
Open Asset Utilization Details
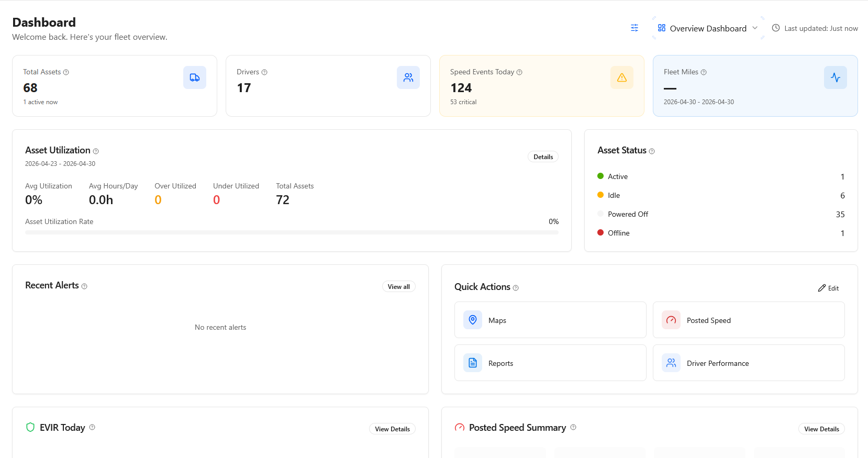pyautogui.click(x=543, y=157)
